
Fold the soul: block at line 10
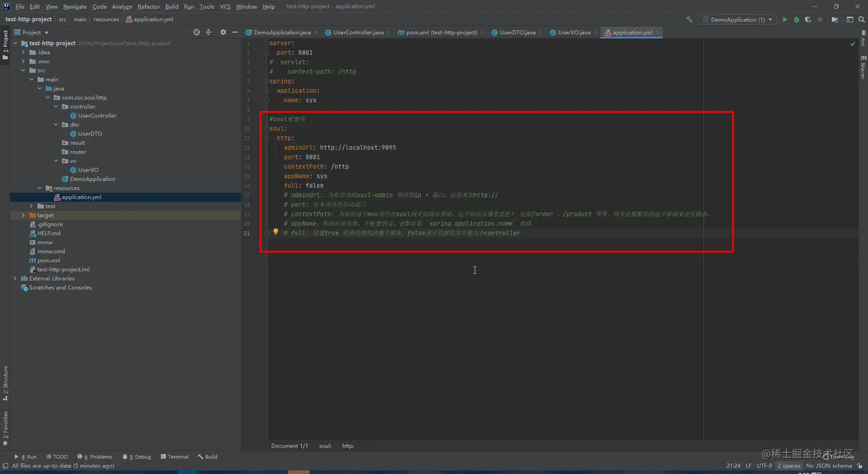pyautogui.click(x=267, y=129)
